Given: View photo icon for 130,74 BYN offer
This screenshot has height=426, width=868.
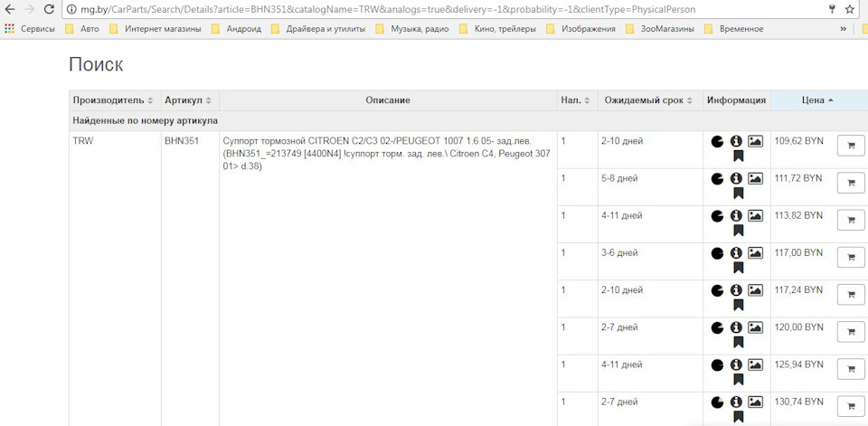Looking at the screenshot, I should point(755,402).
